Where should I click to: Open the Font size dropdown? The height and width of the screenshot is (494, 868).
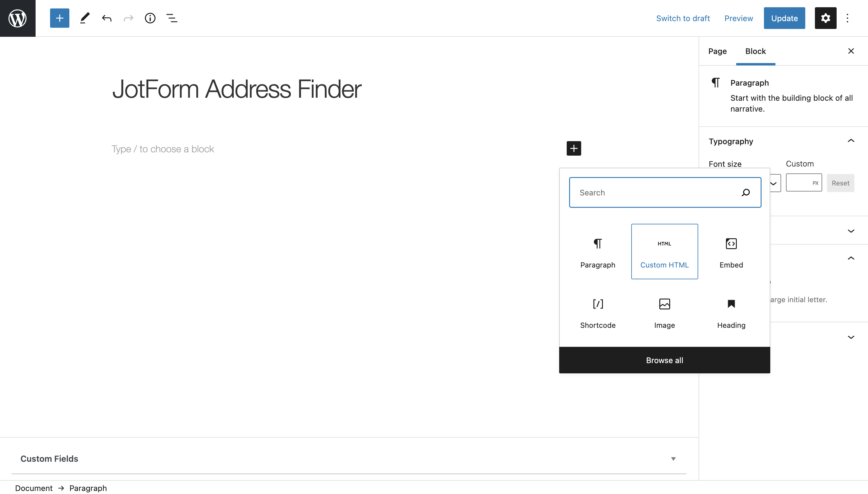pos(774,183)
